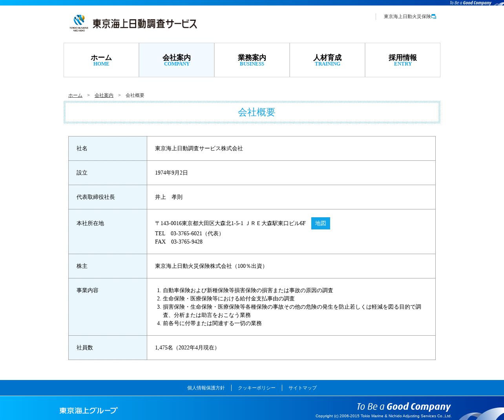This screenshot has height=420, width=504.
Task: Click the 東京海上日動火災保険株式会社（100％出資） shareholder text
Action: pos(211,266)
